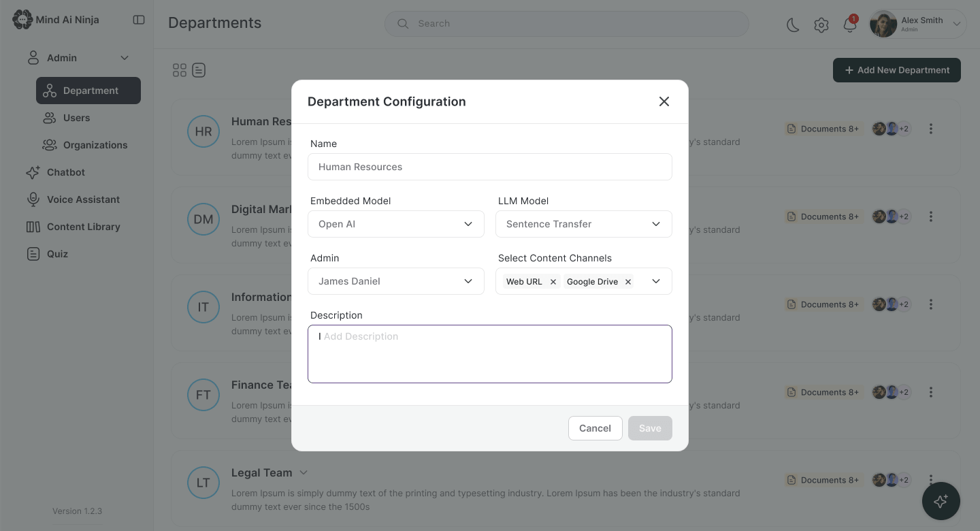Screen dimensions: 980x531
Task: Toggle dark mode moon icon
Action: coord(793,25)
